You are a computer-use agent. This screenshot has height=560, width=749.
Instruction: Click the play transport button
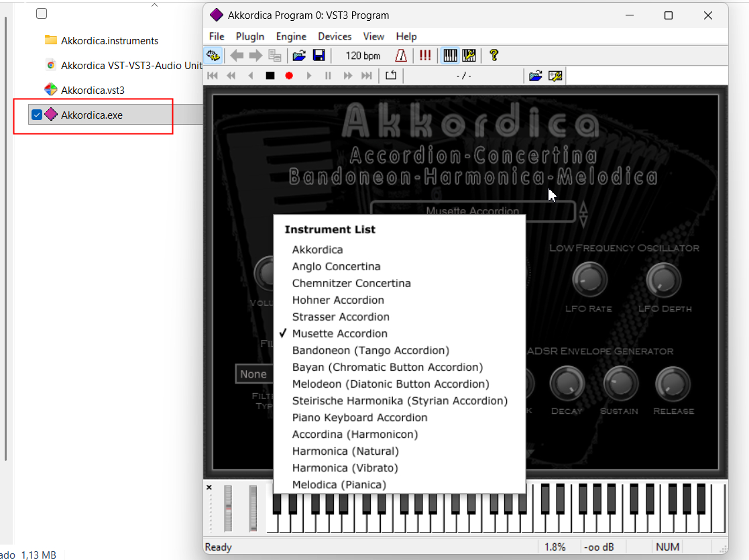point(308,76)
